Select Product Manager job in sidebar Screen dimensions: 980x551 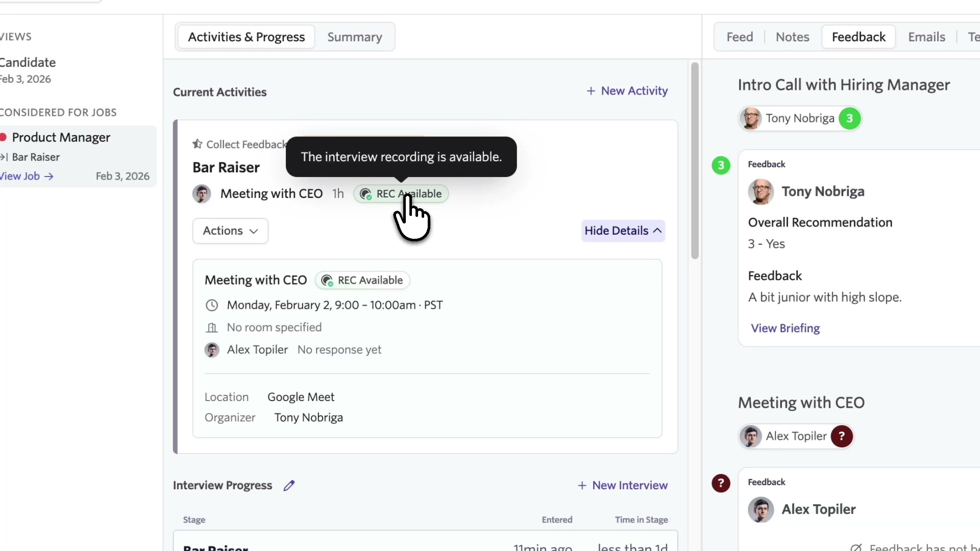point(61,138)
